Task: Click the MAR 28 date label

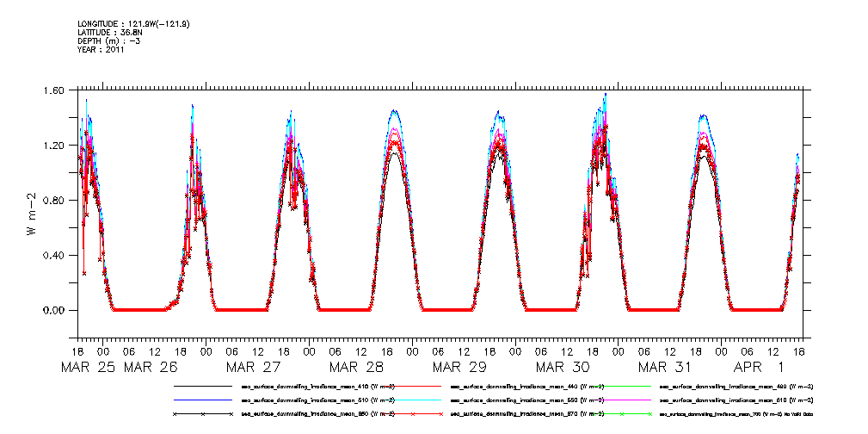Action: (x=357, y=367)
